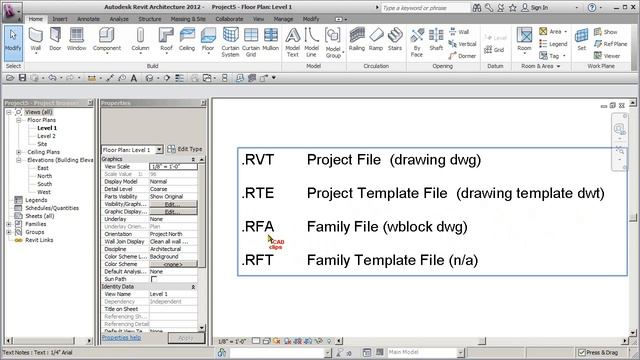Viewport: 640px width, 360px height.
Task: Click the Graphic Display Edit button
Action: click(173, 211)
